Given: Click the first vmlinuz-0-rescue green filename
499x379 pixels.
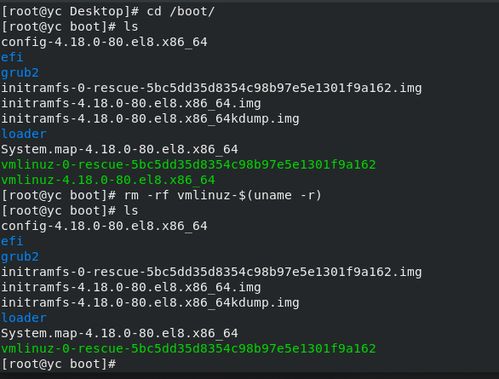Looking at the screenshot, I should point(188,165).
